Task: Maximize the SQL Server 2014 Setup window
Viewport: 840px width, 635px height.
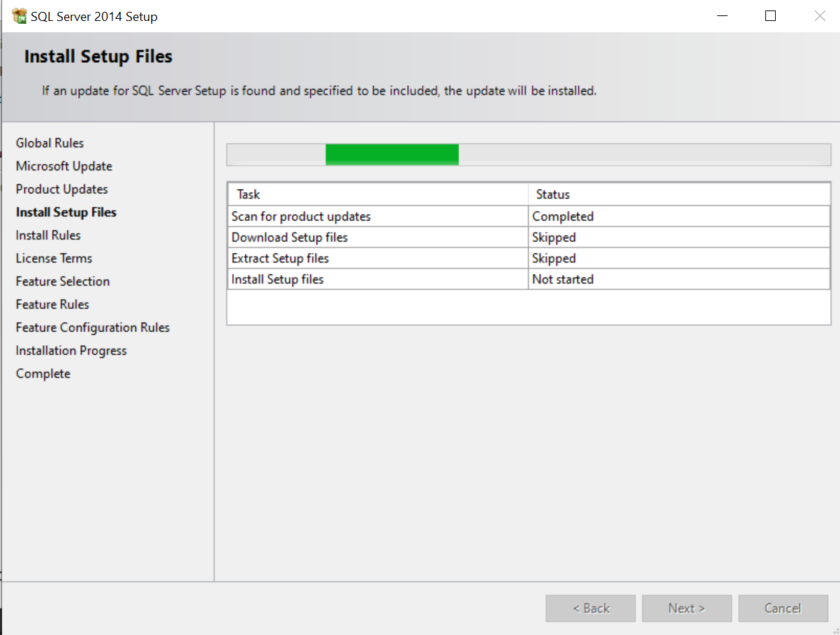Action: (771, 16)
